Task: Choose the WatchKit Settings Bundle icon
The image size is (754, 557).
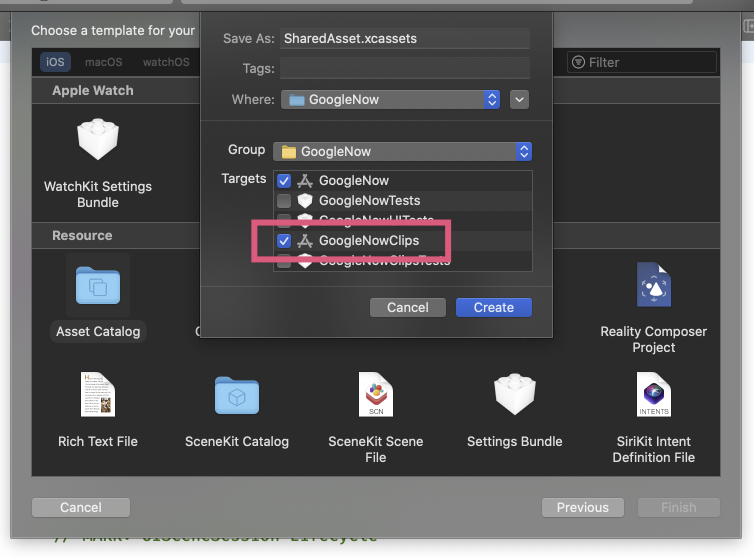Action: 98,140
